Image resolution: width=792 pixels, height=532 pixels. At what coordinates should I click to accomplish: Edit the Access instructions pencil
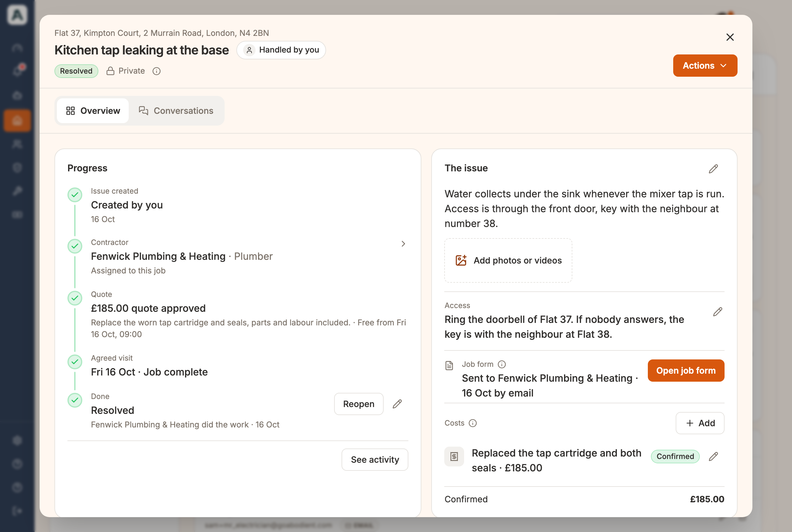(x=717, y=311)
